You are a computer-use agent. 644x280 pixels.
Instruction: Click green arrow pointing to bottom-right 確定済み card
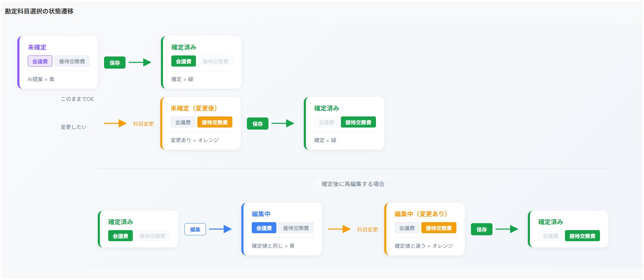tap(507, 229)
